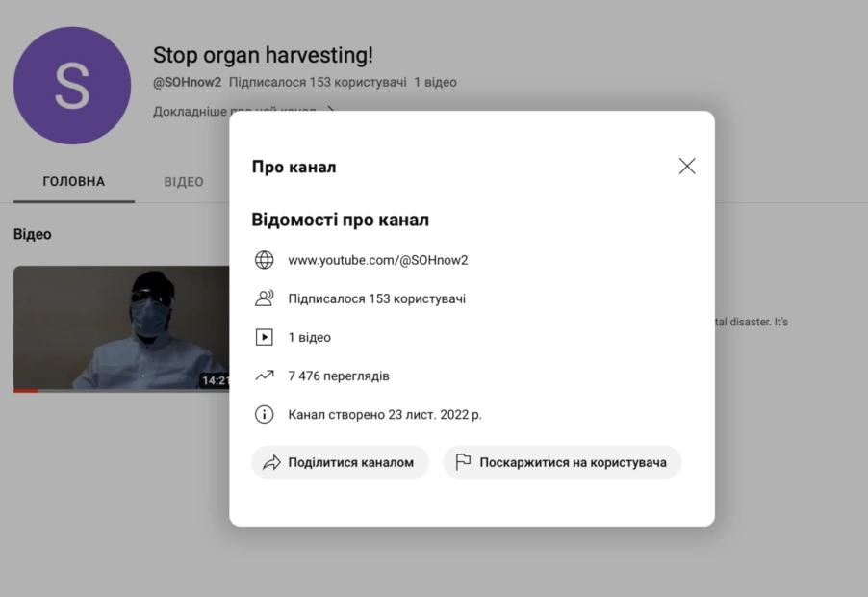Share channel via Поділитися каналом button
Image resolution: width=868 pixels, height=597 pixels.
pyautogui.click(x=340, y=462)
